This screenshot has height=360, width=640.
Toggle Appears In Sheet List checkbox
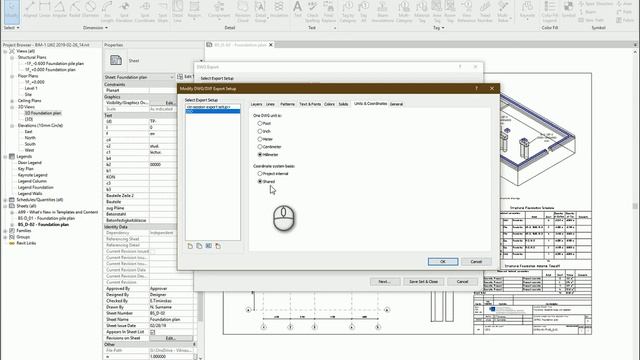tap(152, 332)
